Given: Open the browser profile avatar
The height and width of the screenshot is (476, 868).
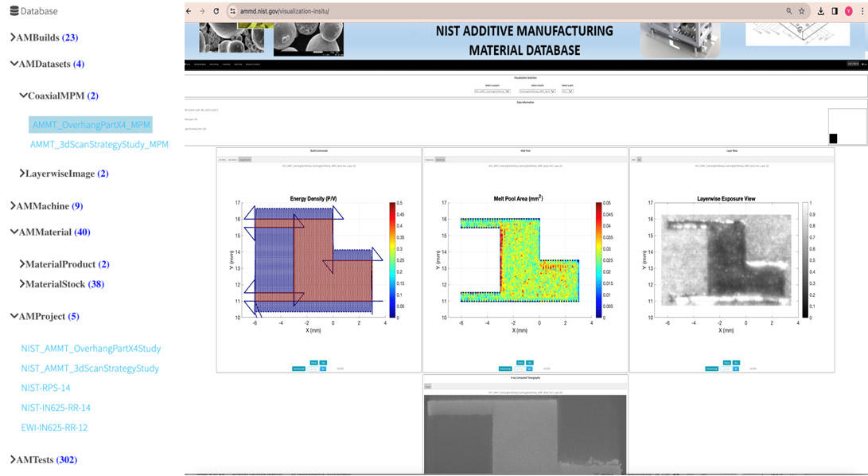Looking at the screenshot, I should coord(849,11).
